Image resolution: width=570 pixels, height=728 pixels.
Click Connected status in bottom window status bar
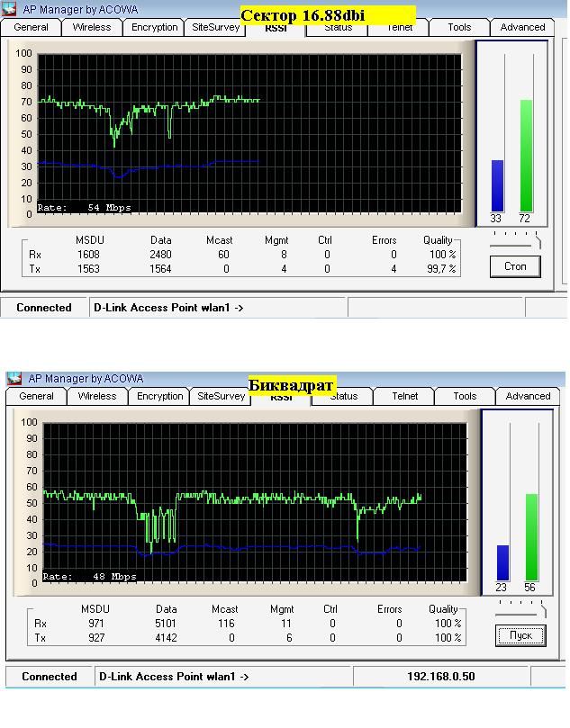[x=50, y=677]
